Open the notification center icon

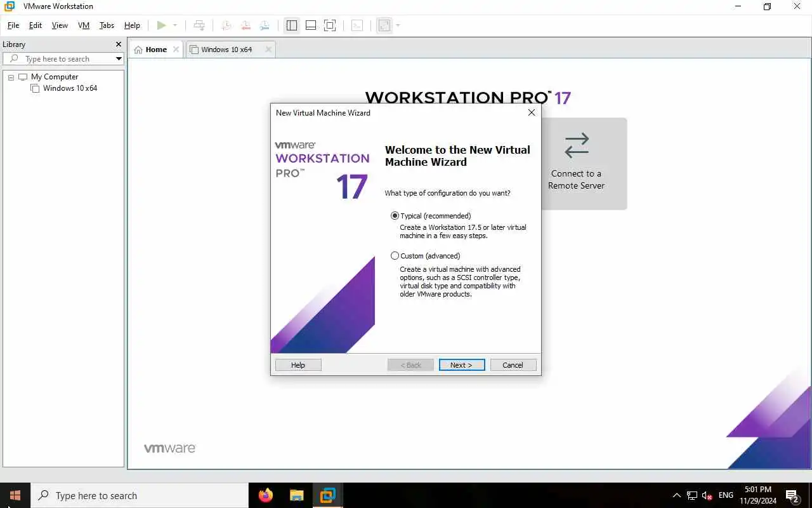pos(792,495)
